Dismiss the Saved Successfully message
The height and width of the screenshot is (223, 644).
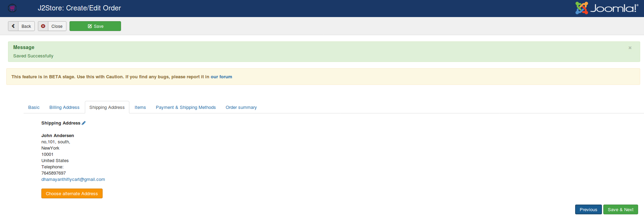[x=630, y=48]
